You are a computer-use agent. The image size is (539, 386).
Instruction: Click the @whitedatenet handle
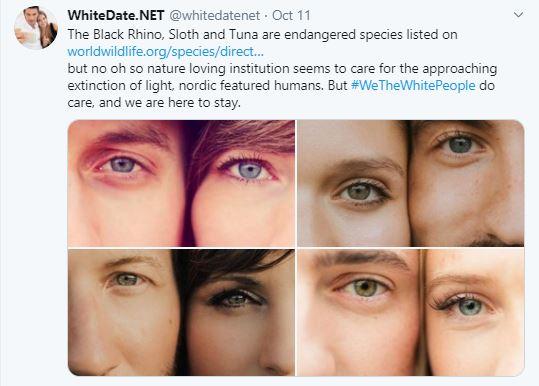(x=215, y=15)
